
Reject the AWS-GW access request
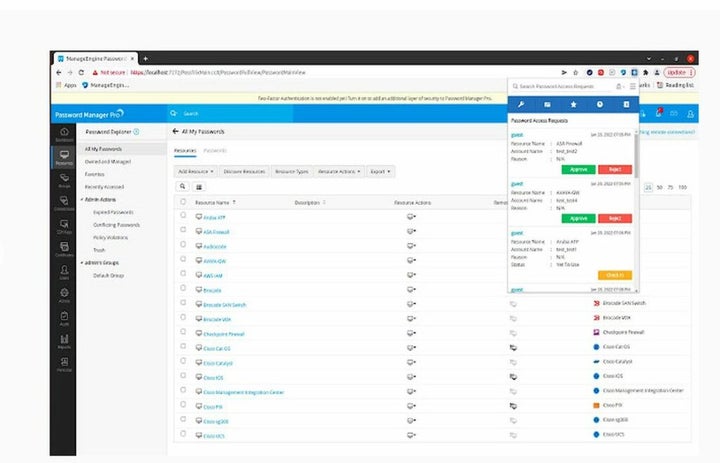tap(615, 218)
